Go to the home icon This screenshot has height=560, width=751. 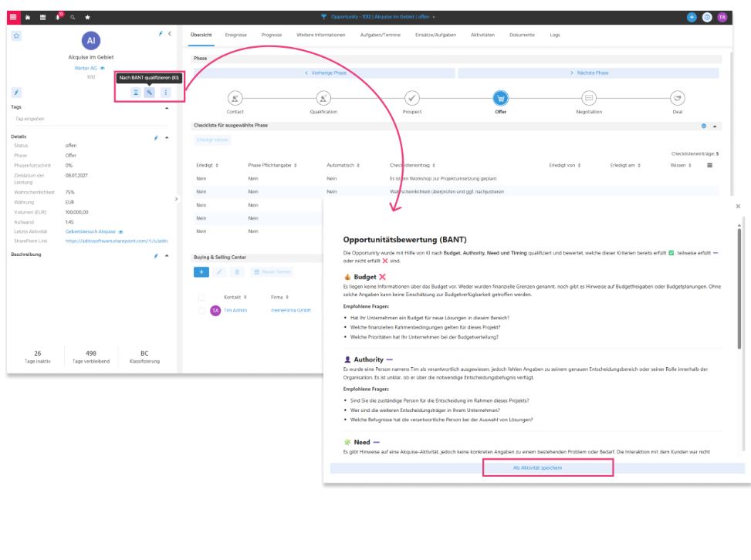tap(28, 17)
